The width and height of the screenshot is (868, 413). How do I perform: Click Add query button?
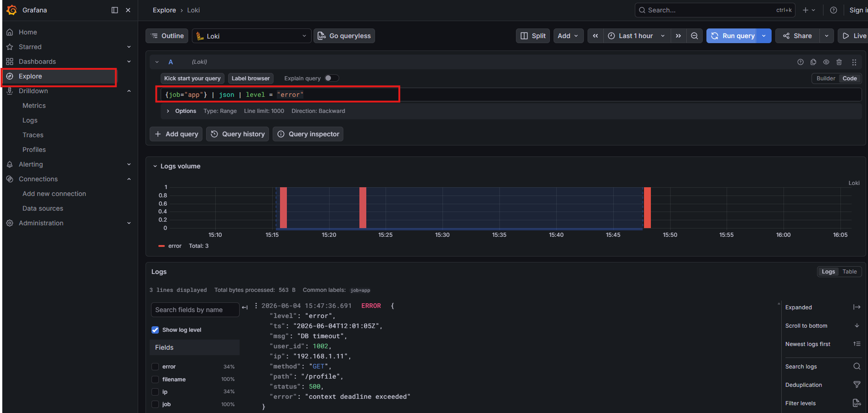click(x=176, y=134)
